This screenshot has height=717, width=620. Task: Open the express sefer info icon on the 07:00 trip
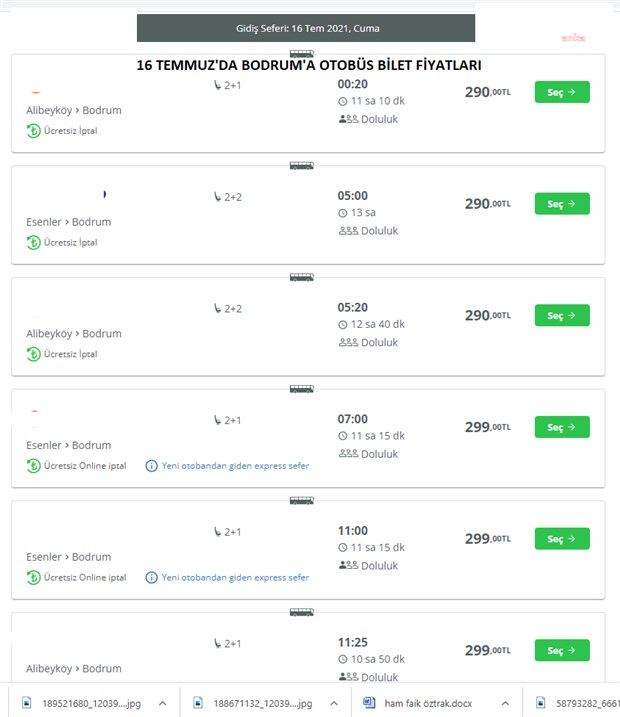click(151, 466)
